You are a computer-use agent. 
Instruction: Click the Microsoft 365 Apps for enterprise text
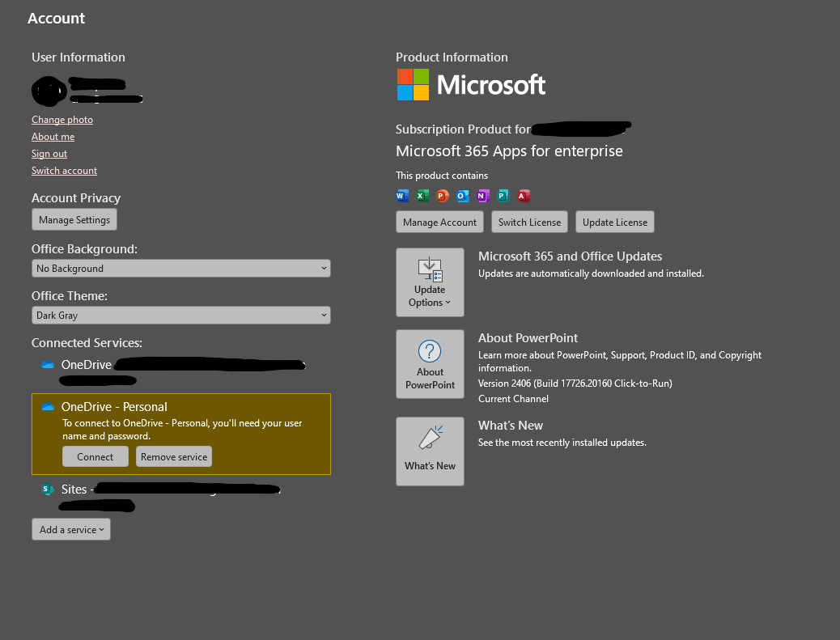click(x=509, y=151)
